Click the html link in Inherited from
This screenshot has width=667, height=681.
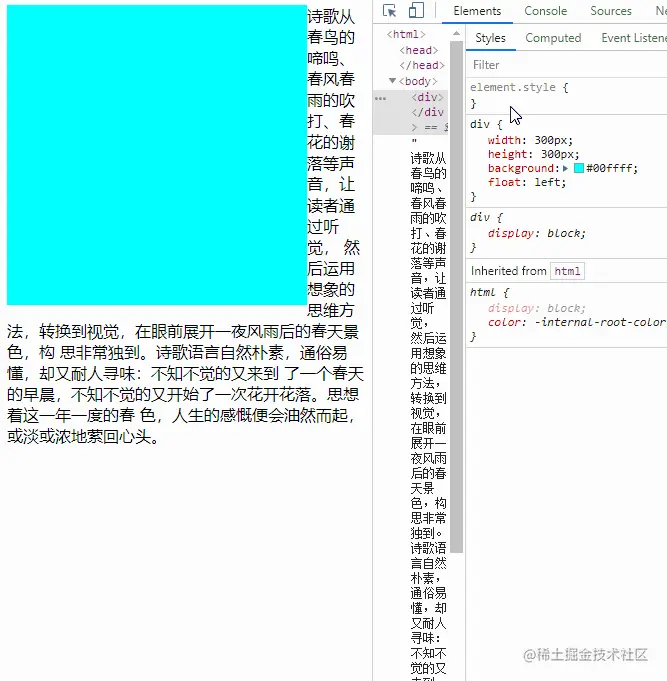[567, 271]
